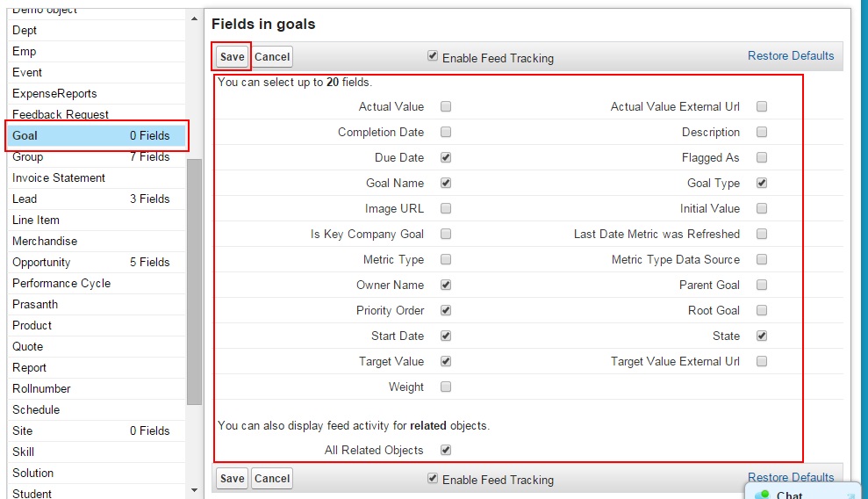The image size is (868, 499).
Task: Select Opportunity in the object list
Action: coord(97,262)
